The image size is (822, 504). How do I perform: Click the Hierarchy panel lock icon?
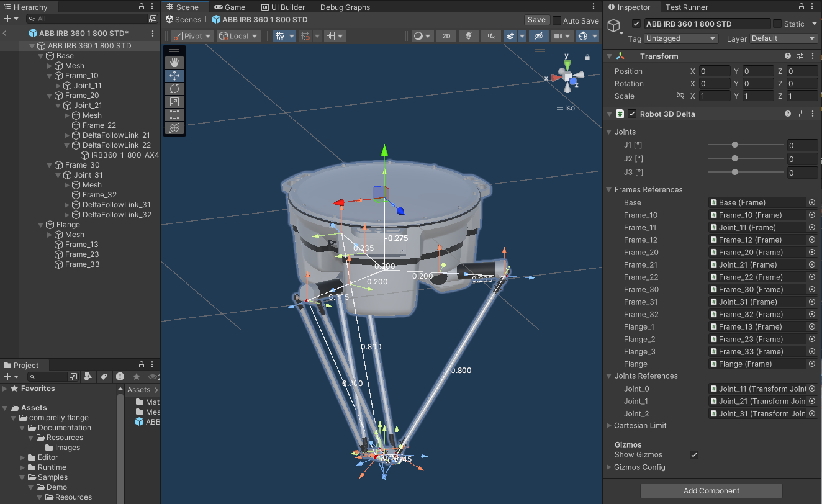coord(142,7)
